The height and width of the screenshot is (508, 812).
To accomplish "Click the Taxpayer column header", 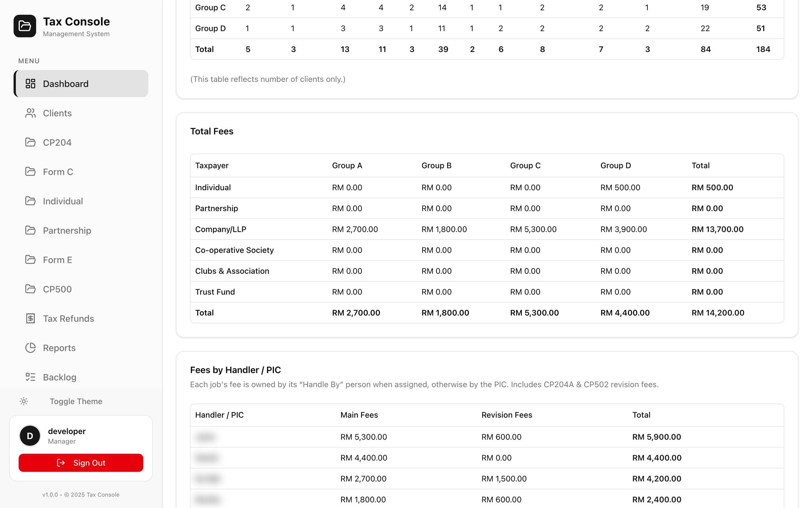I will coord(212,165).
